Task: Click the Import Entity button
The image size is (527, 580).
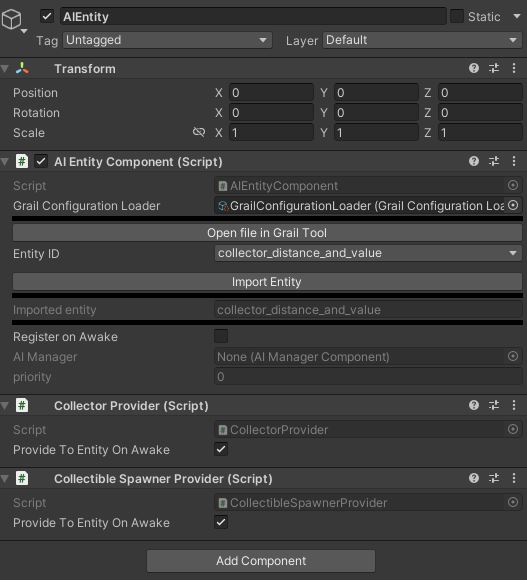Action: 267,282
